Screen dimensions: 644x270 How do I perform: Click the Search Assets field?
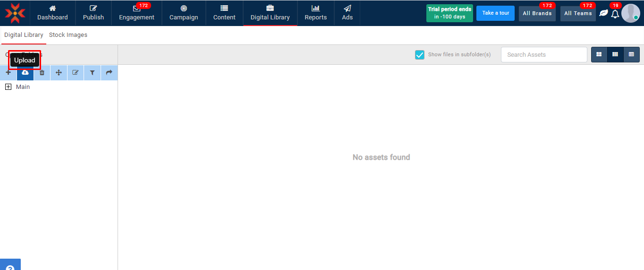(x=543, y=55)
